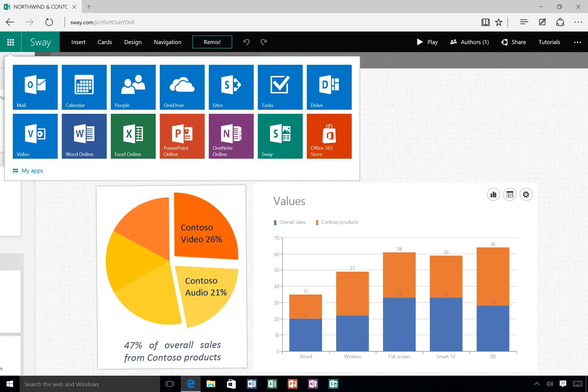The image size is (588, 392).
Task: Open the Office 365 Store
Action: [x=329, y=136]
